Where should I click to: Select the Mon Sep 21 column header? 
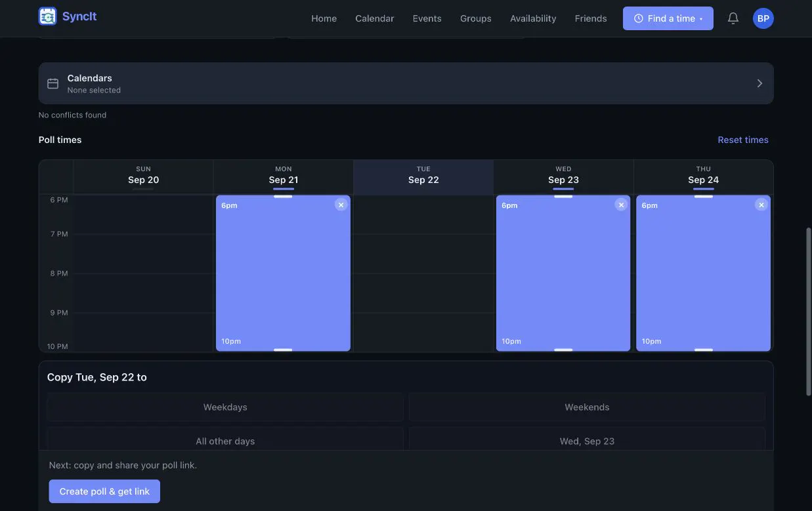pyautogui.click(x=284, y=177)
